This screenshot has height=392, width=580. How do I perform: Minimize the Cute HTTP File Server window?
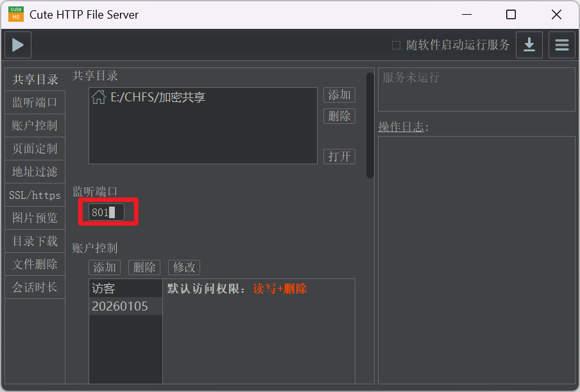click(x=467, y=14)
